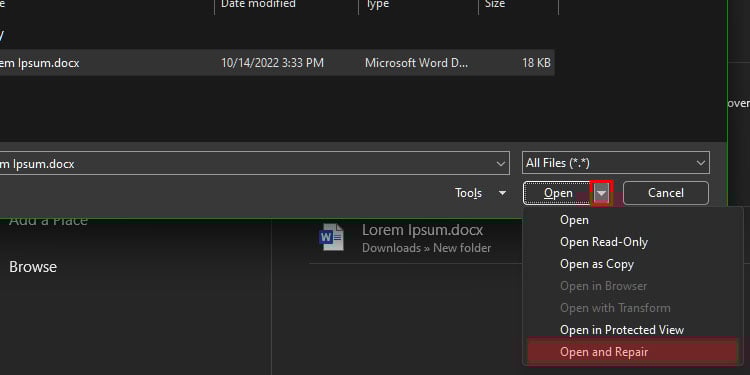Click Add a Place in backstage

pos(48,221)
